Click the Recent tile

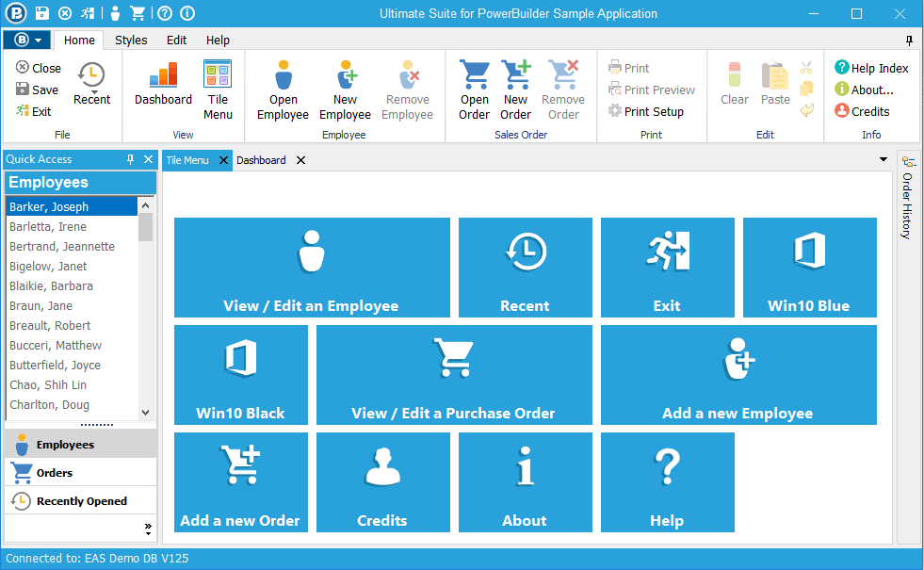pyautogui.click(x=525, y=268)
